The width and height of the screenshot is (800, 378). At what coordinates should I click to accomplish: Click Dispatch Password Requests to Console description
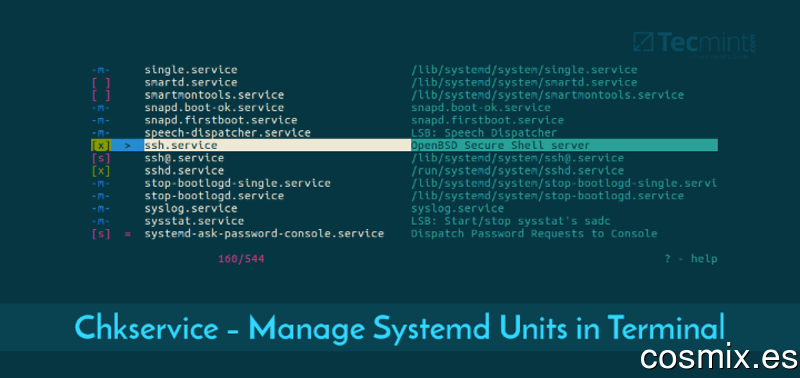click(x=534, y=234)
